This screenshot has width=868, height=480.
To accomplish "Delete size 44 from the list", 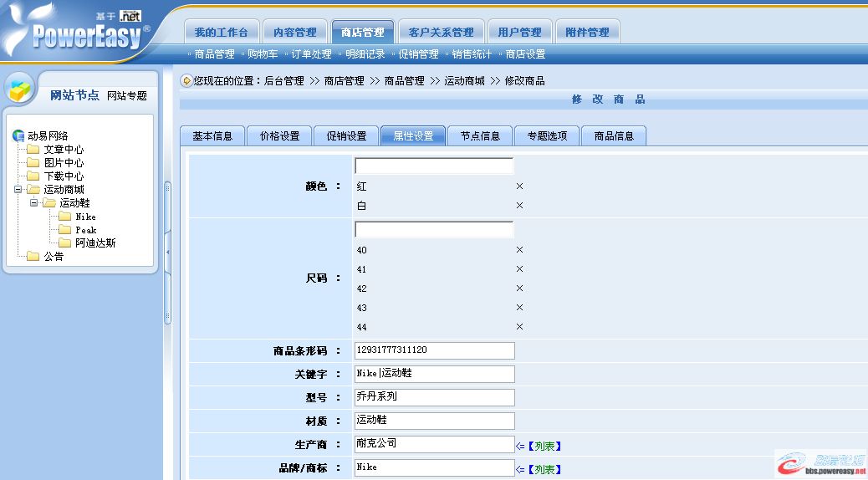I will 519,327.
